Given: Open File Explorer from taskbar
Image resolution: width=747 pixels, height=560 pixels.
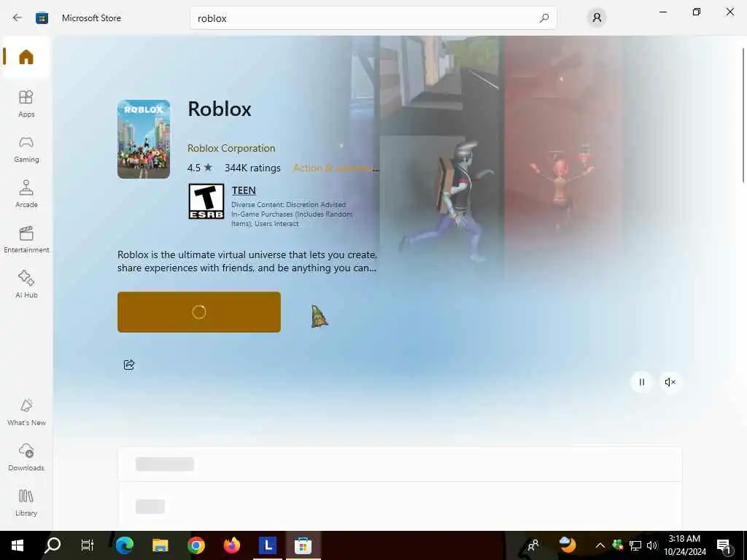Looking at the screenshot, I should tap(160, 545).
